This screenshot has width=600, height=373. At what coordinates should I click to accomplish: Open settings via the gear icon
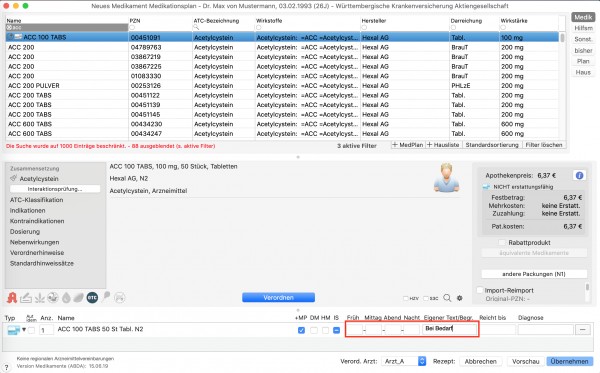pyautogui.click(x=460, y=298)
